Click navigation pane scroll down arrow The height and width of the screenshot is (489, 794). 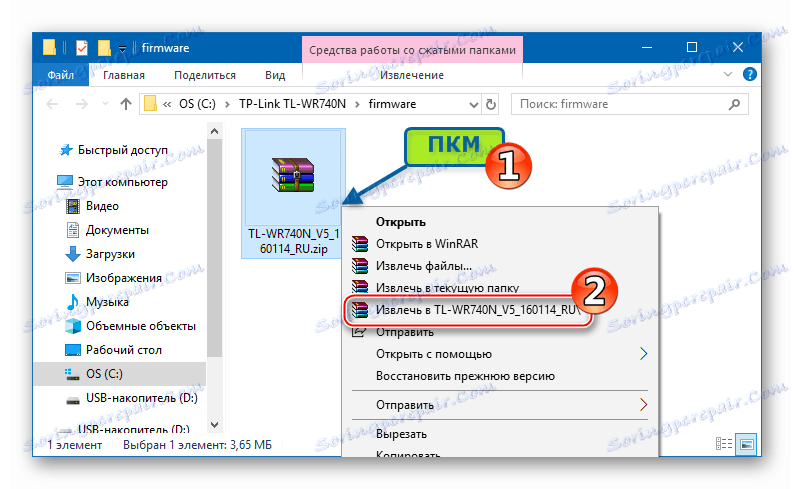(214, 424)
